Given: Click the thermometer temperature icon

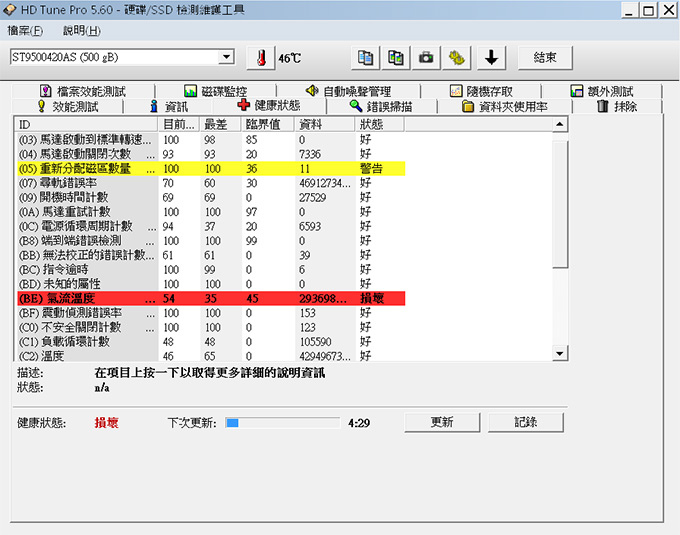Looking at the screenshot, I should click(261, 58).
